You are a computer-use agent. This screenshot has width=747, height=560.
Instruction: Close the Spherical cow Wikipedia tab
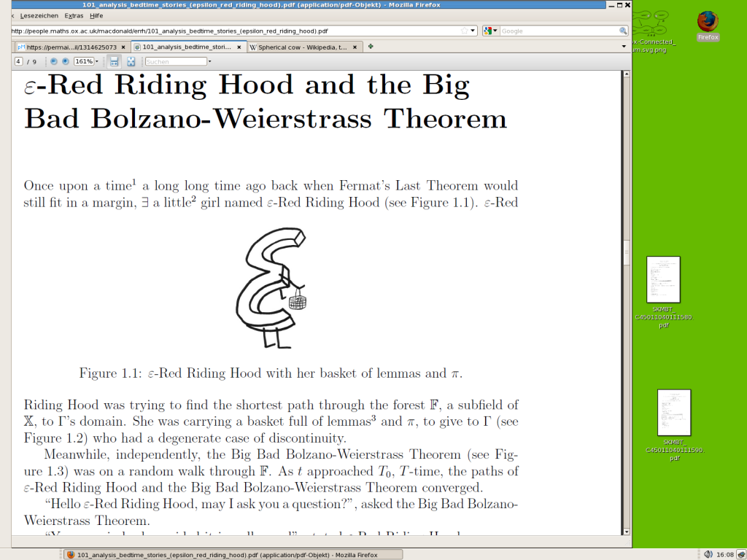[356, 47]
